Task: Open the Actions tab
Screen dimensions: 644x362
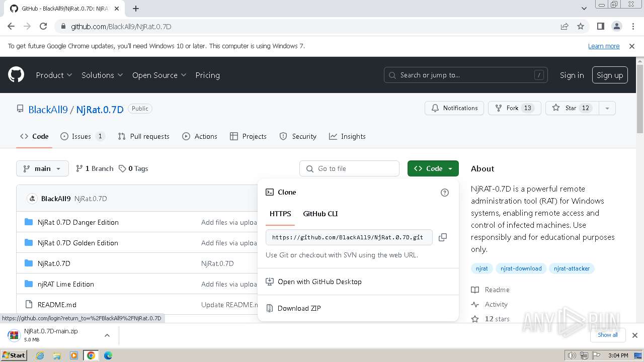Action: 200,136
